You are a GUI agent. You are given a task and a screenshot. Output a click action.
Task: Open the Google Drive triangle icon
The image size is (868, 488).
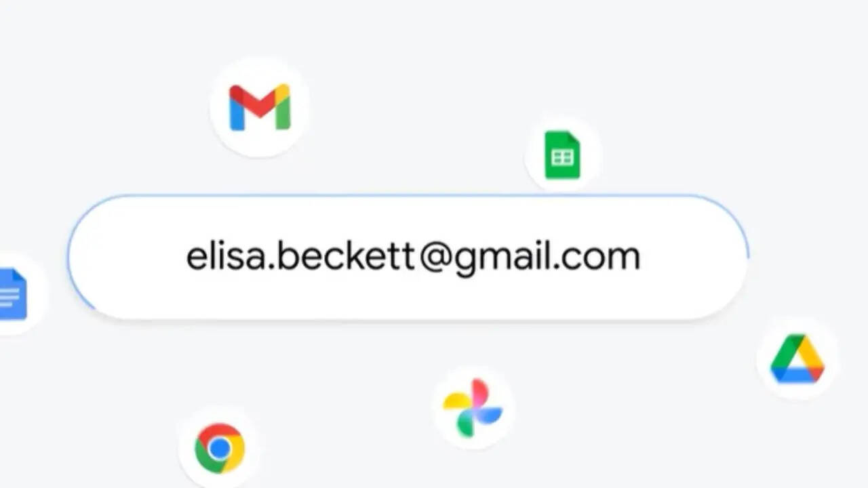(797, 359)
